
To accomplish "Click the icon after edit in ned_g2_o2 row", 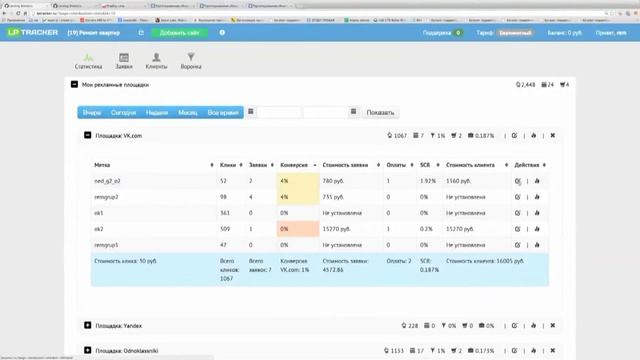I will click(x=537, y=181).
